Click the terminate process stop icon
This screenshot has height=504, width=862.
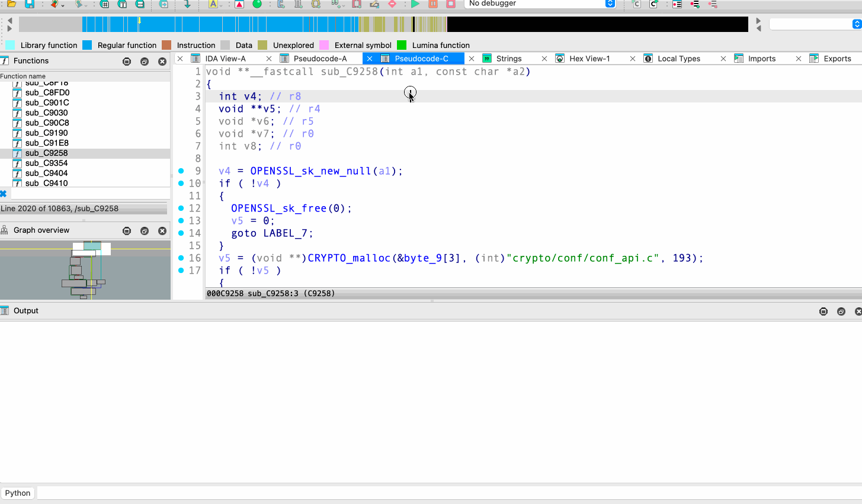[x=451, y=4]
